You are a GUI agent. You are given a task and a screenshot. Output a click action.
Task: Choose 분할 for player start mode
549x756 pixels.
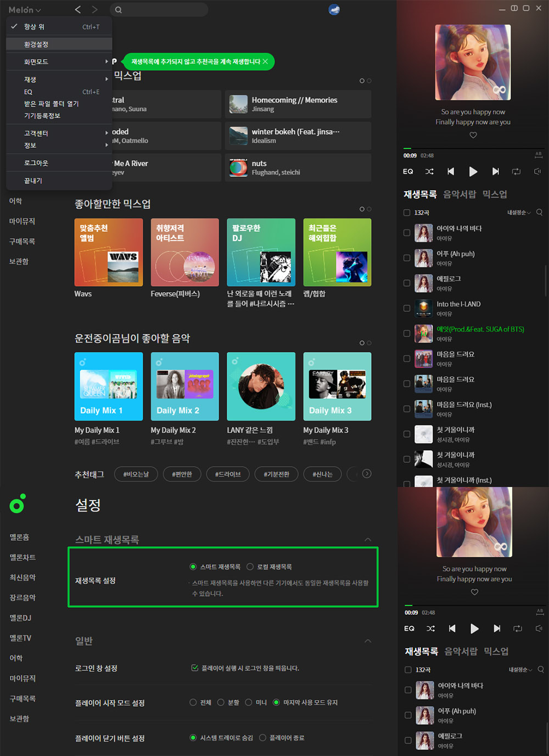pyautogui.click(x=221, y=703)
